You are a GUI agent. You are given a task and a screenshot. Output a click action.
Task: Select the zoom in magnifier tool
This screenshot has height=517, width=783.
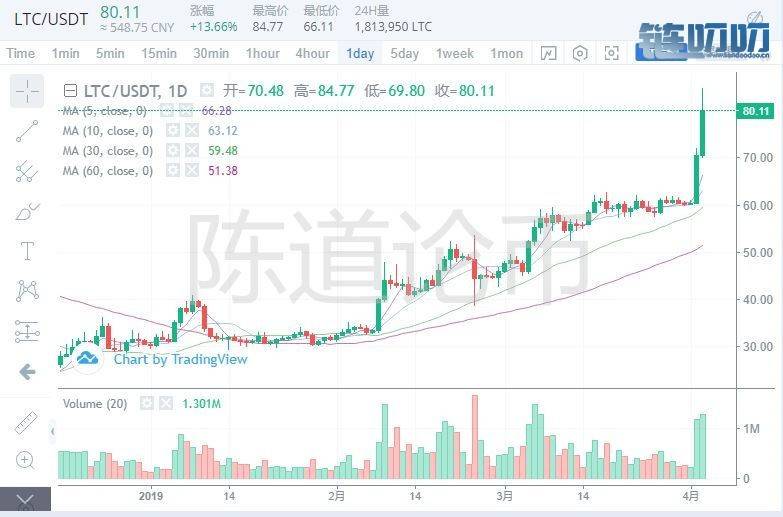click(x=25, y=460)
